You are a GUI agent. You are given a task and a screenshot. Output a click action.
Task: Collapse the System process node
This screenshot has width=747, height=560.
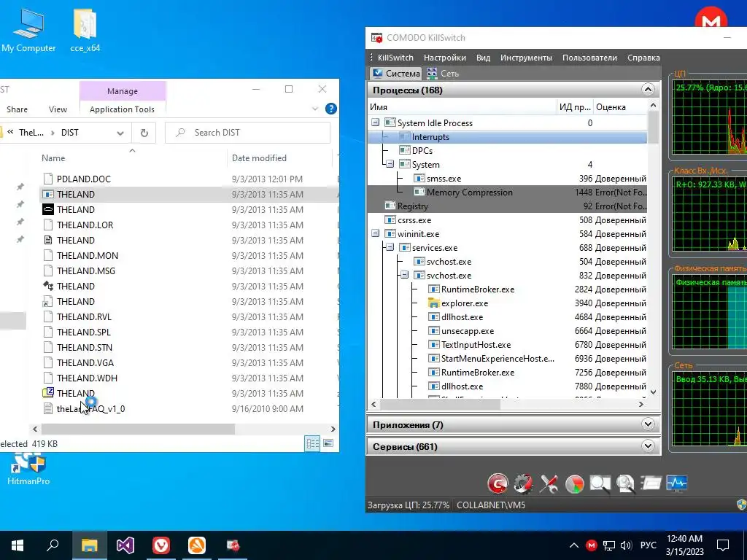pyautogui.click(x=390, y=164)
